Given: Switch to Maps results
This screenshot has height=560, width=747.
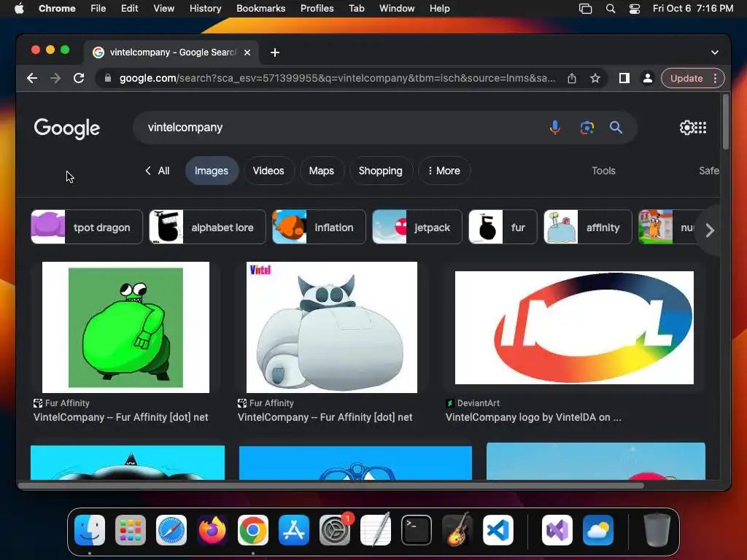Looking at the screenshot, I should (x=322, y=171).
